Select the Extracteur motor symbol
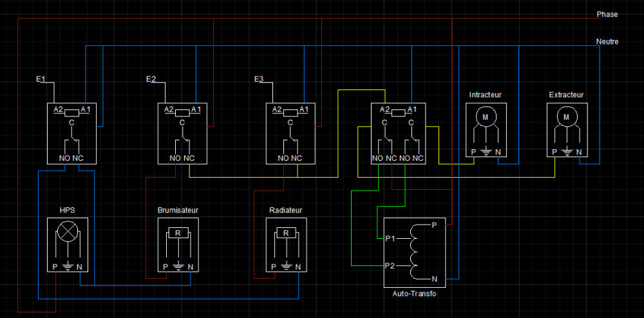 pyautogui.click(x=567, y=117)
